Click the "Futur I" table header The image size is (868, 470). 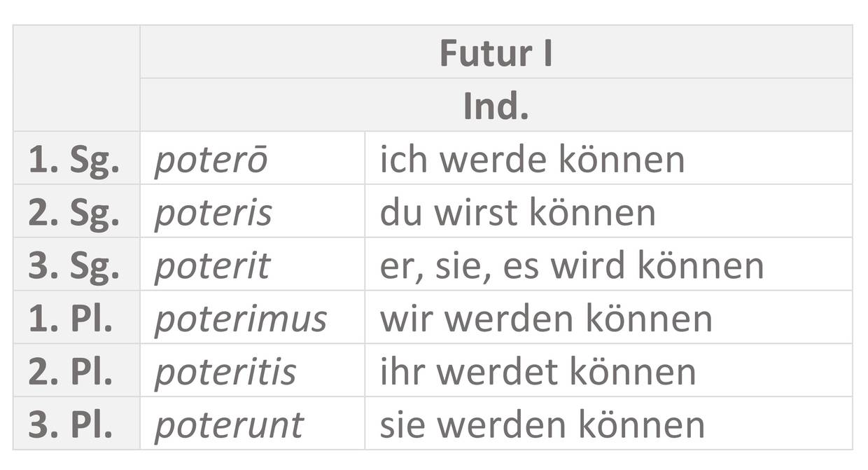(496, 53)
